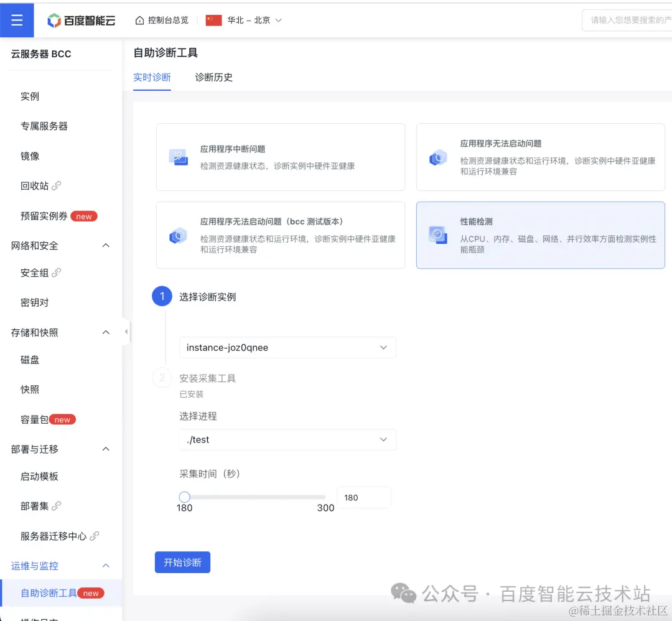Click the 性能检测 card icon
Viewport: 672px width, 621px height.
[438, 235]
